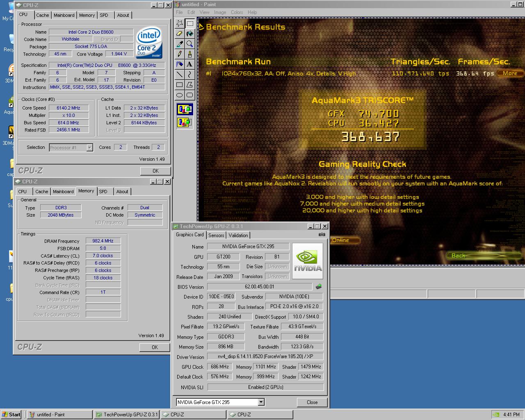Viewport: 525px width, 420px height.
Task: Choose the Ellipse tool in Paint
Action: coord(180,95)
